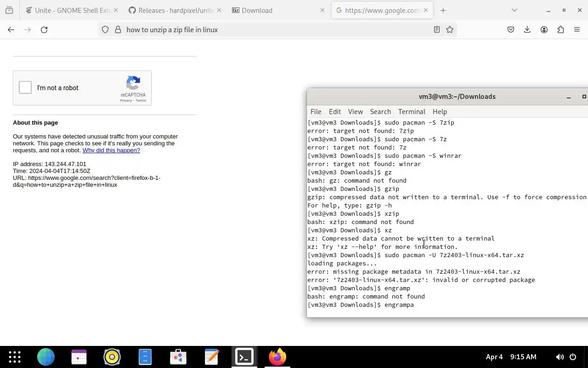Click the address bar search text

172,29
